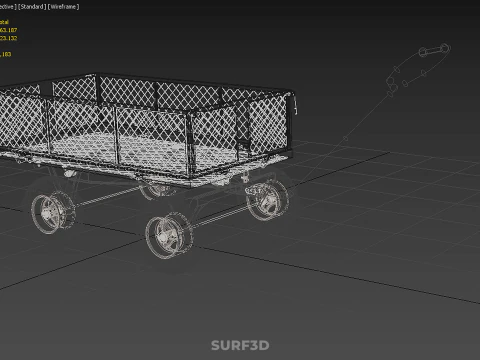
Task: Select the front-right wheel near the handle
Action: point(267,200)
